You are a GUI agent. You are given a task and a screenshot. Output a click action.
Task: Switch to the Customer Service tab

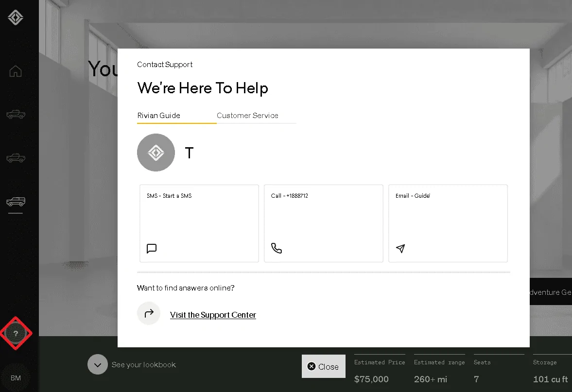pyautogui.click(x=257, y=116)
